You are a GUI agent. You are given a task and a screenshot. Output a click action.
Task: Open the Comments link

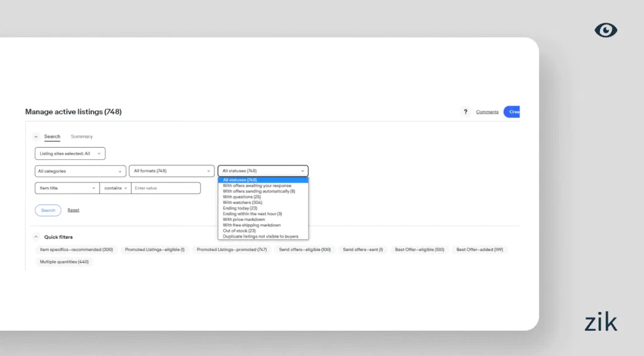[x=487, y=112]
